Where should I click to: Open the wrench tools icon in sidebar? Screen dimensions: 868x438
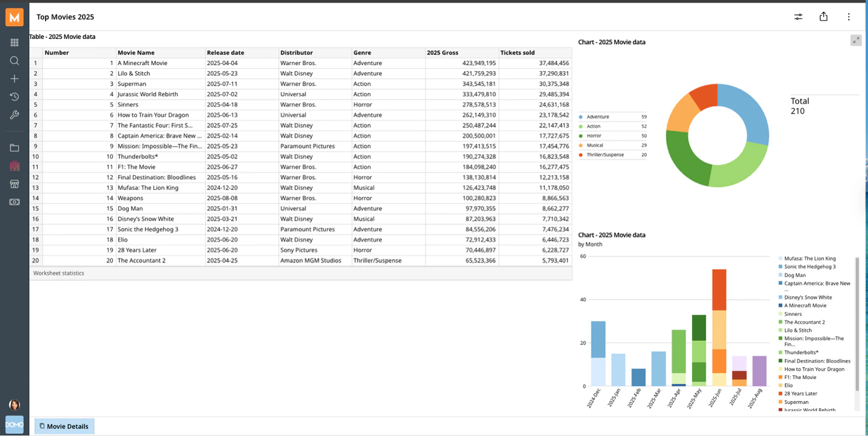[15, 115]
